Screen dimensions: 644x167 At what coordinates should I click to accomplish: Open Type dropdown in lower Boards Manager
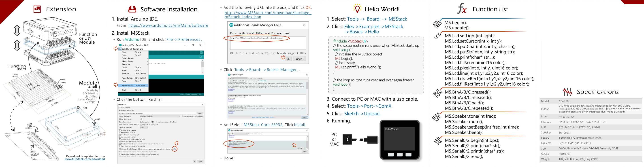point(239,134)
